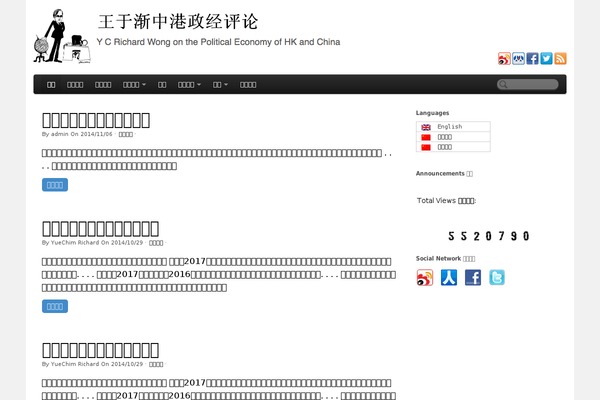Open the orange RSS feed icon
600x400 pixels.
[x=561, y=59]
